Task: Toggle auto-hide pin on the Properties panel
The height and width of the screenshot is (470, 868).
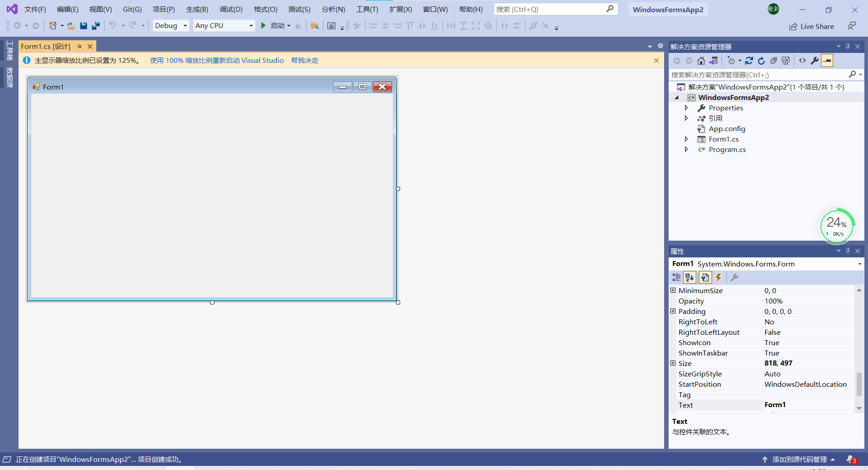Action: (847, 251)
